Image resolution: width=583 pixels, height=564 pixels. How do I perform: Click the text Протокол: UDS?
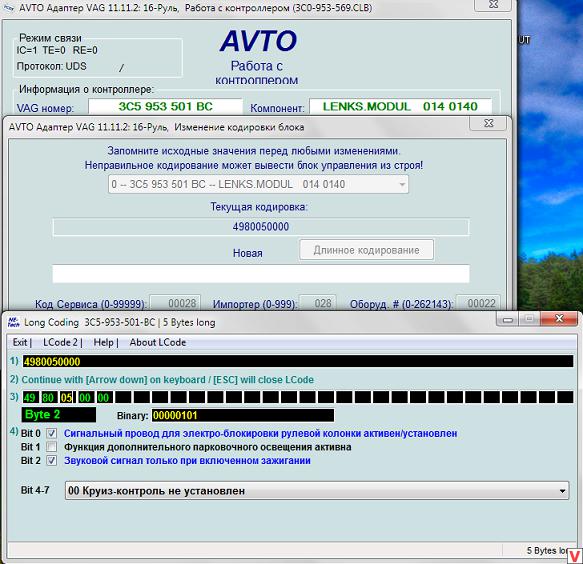51,67
